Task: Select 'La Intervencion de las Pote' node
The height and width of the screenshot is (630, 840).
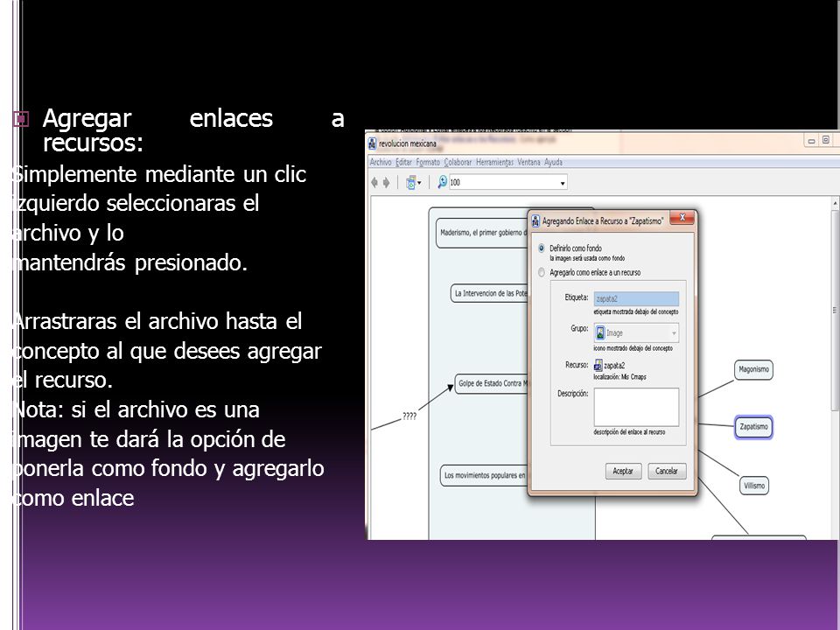Action: [490, 294]
